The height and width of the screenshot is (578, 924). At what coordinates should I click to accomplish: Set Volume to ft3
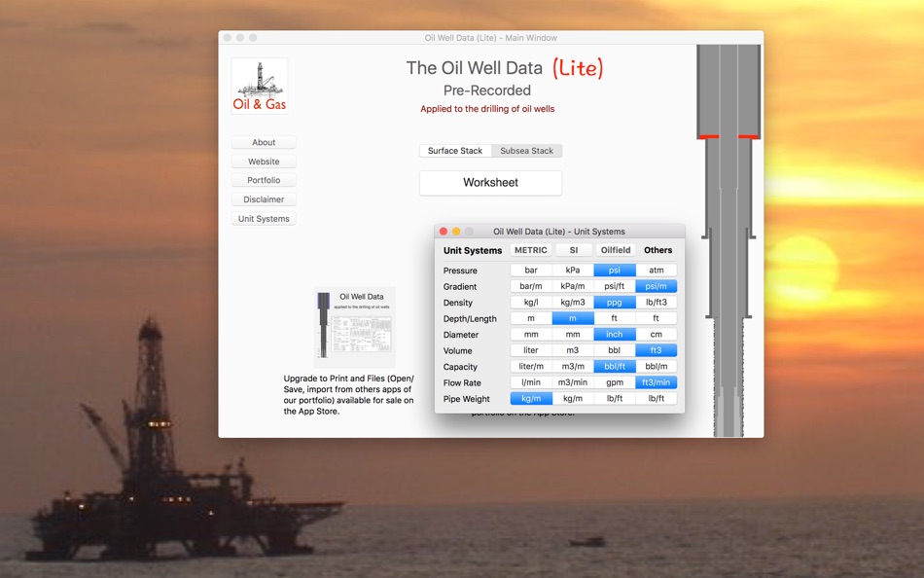pyautogui.click(x=657, y=350)
